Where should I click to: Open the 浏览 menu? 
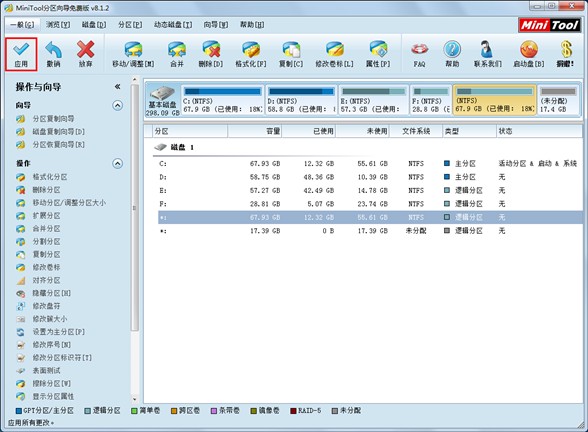[58, 25]
